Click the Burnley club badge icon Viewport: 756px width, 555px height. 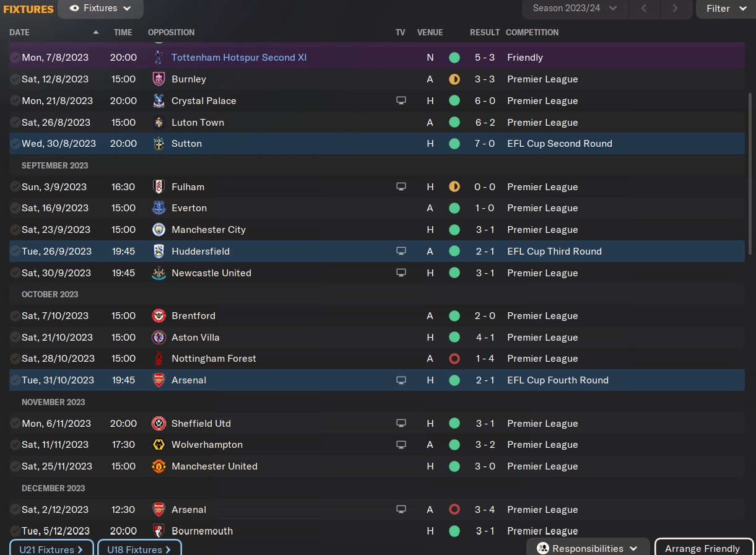[159, 79]
